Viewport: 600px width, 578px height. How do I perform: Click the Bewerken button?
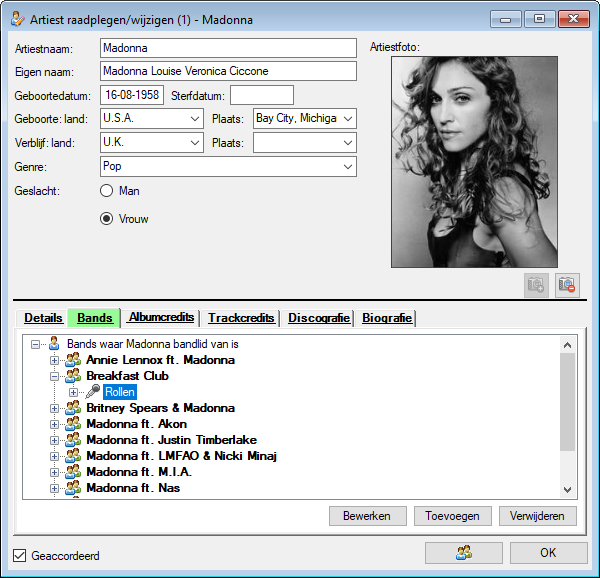point(367,516)
